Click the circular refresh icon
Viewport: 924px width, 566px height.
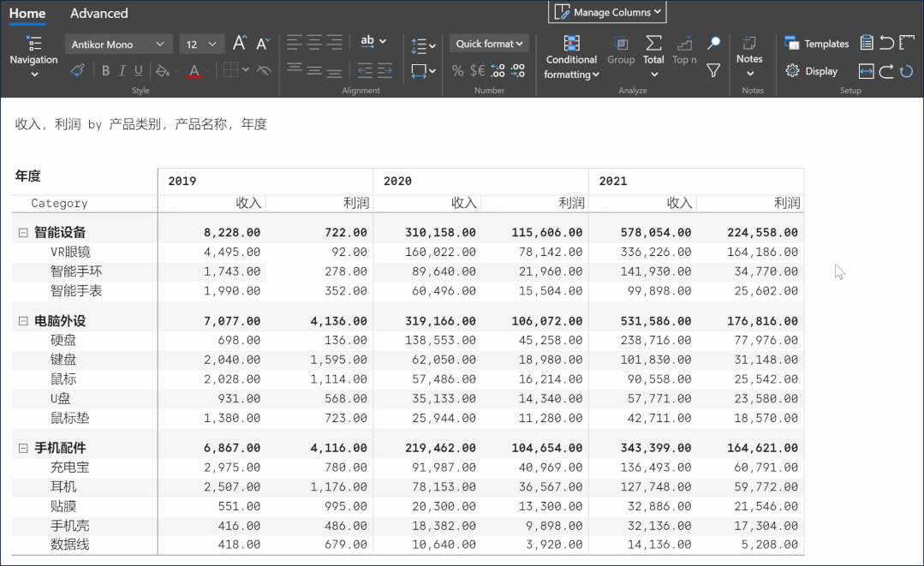pos(906,71)
